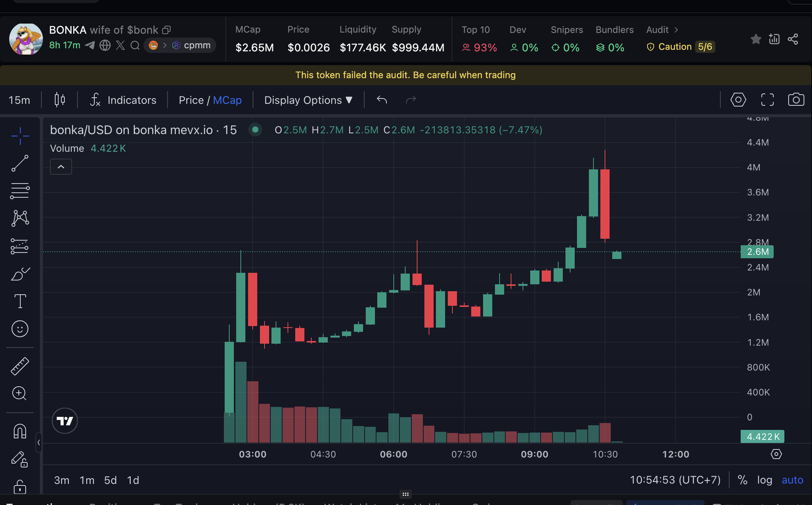
Task: Open chart settings hexagon icon
Action: [x=738, y=100]
